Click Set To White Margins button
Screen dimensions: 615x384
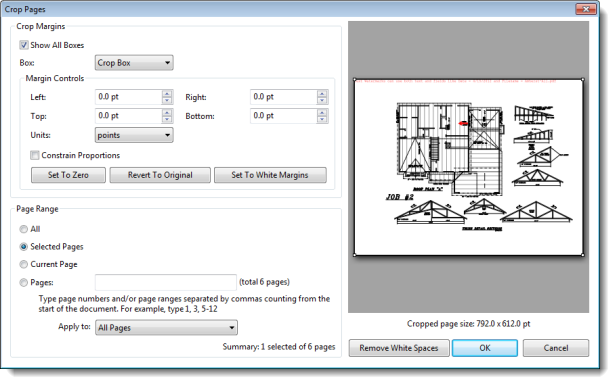click(x=270, y=175)
